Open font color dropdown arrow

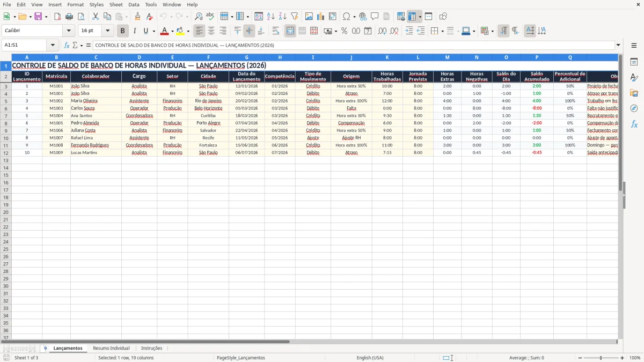[x=172, y=32]
